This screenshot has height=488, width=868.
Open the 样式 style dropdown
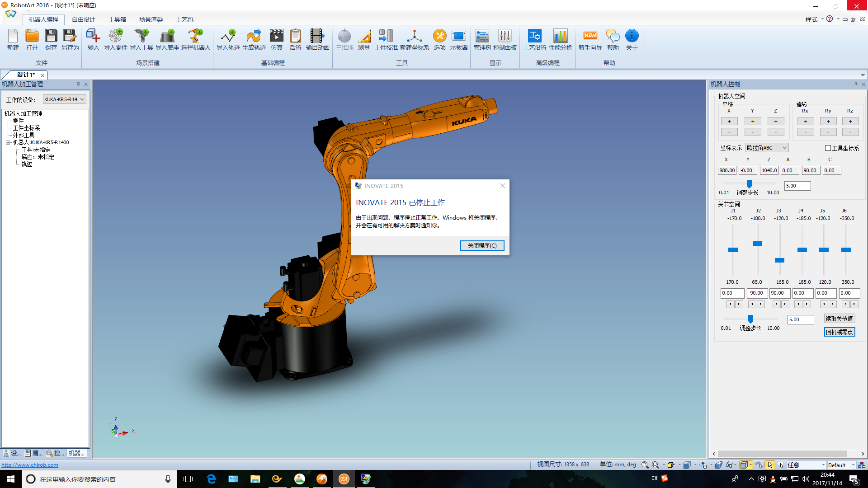(x=814, y=19)
